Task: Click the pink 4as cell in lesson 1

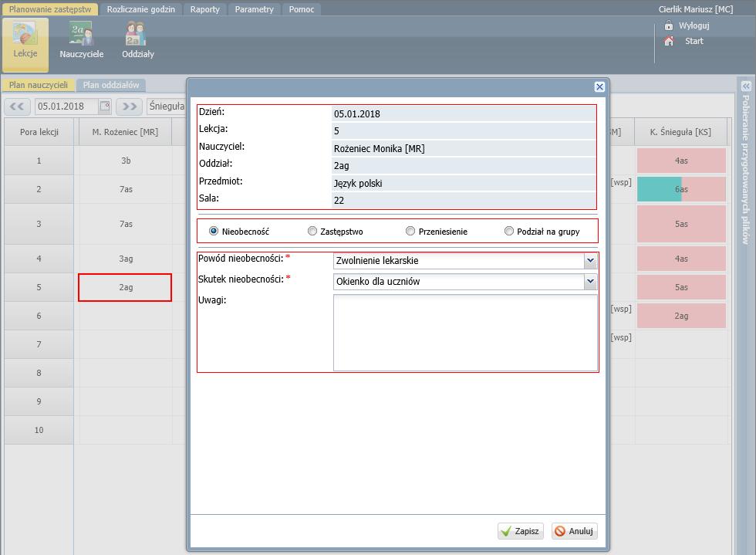Action: tap(681, 161)
